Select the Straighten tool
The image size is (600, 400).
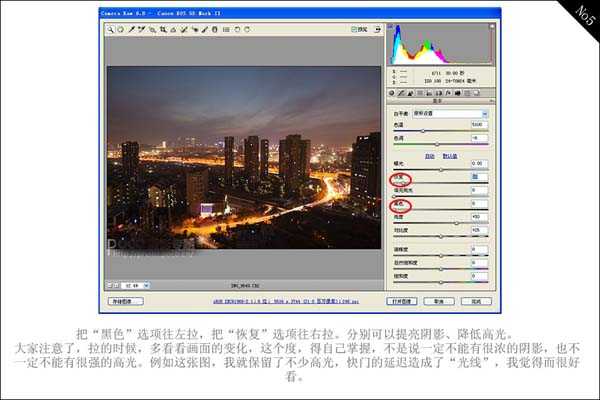[172, 29]
